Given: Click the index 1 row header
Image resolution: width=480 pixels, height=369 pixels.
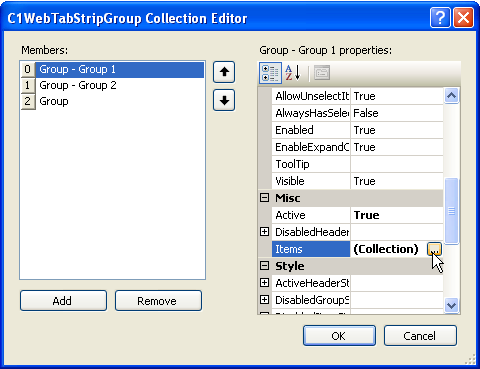Looking at the screenshot, I should pyautogui.click(x=28, y=85).
